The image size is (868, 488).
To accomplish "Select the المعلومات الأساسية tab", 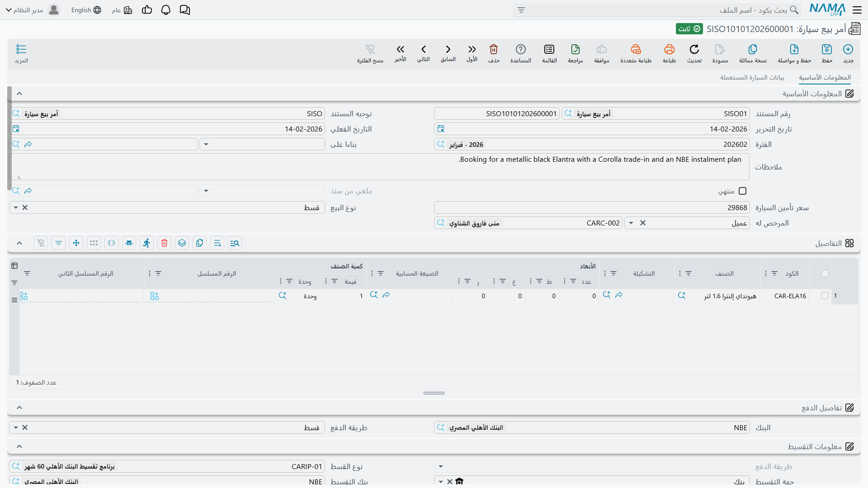I will point(825,78).
